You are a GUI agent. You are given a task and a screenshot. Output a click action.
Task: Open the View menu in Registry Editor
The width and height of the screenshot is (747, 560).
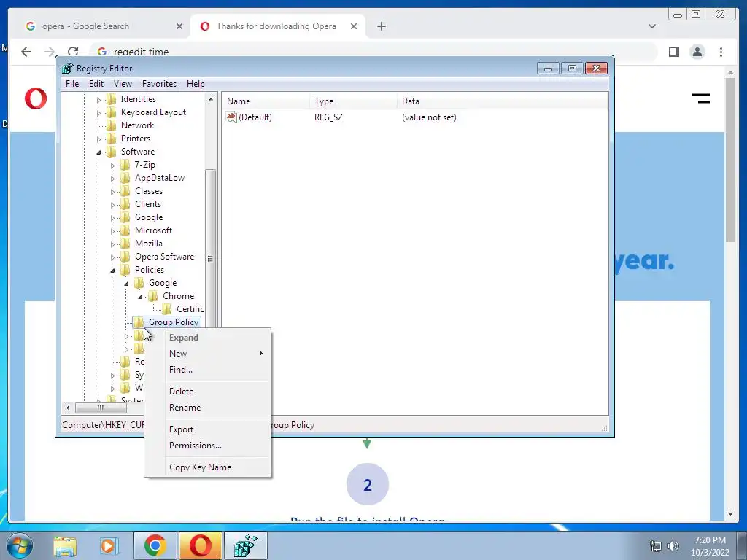tap(123, 84)
